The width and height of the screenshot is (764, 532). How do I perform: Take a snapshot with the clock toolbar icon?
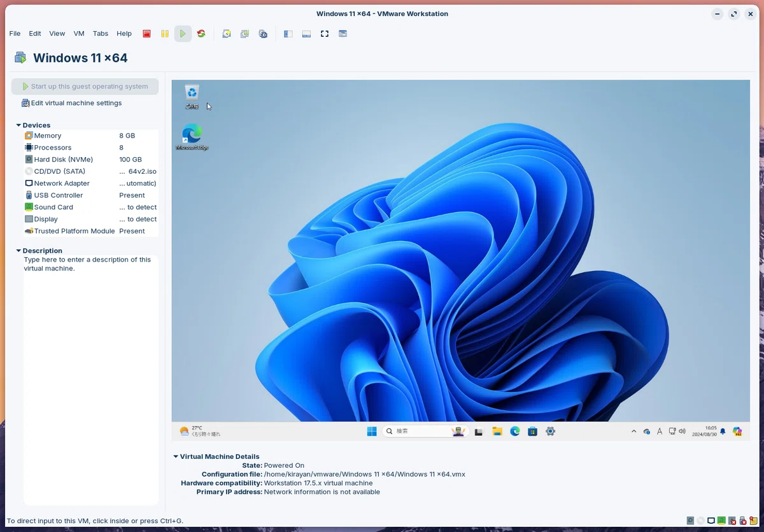(226, 34)
